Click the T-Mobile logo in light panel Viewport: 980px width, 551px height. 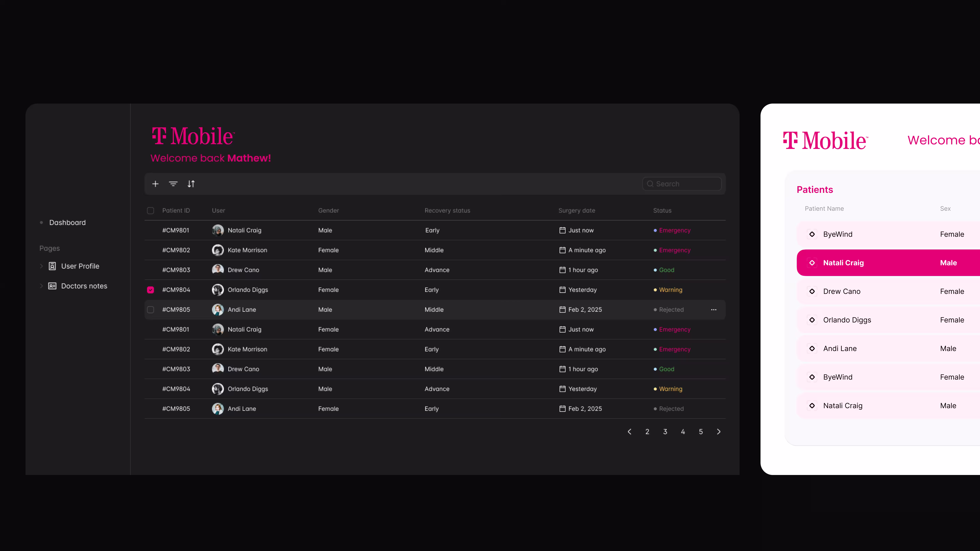pyautogui.click(x=826, y=140)
